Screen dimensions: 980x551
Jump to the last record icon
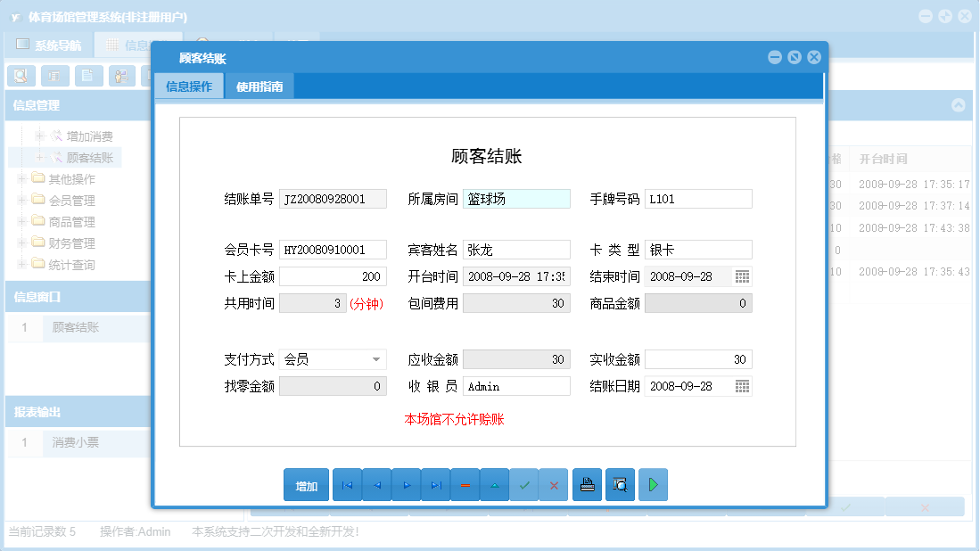pyautogui.click(x=435, y=484)
